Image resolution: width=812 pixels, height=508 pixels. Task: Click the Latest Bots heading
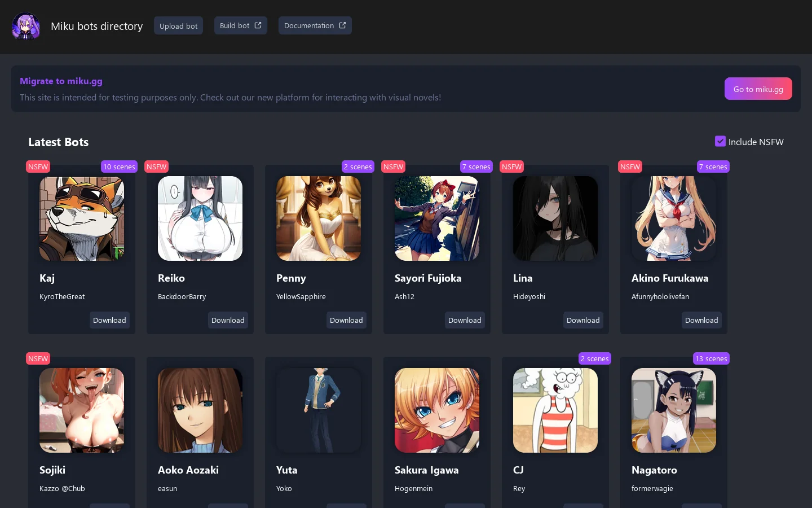[x=59, y=142]
